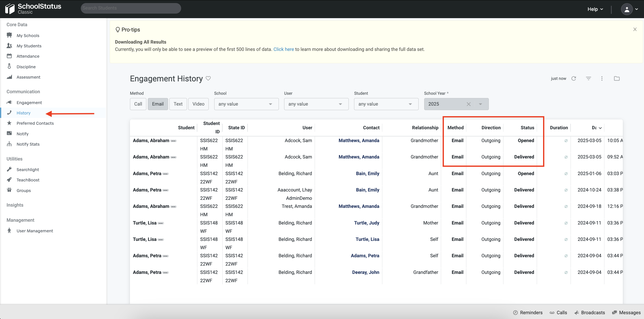
Task: Click the My Schools sidebar icon
Action: [x=9, y=35]
